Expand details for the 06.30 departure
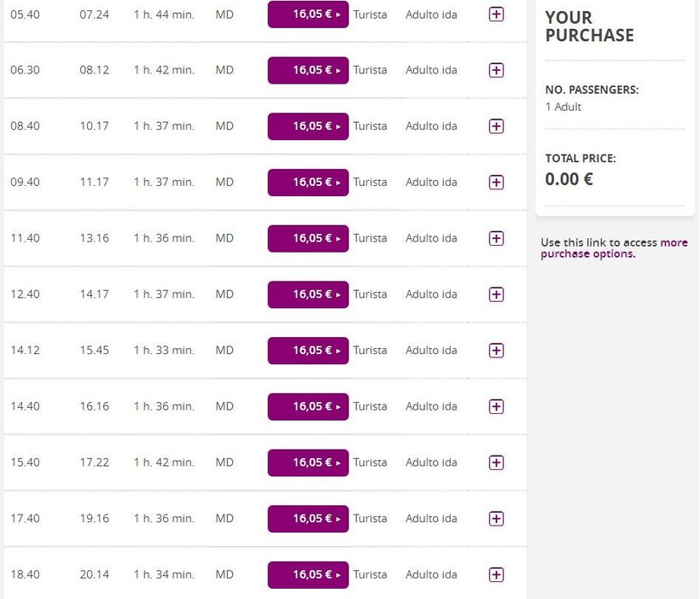The width and height of the screenshot is (700, 599). point(496,70)
